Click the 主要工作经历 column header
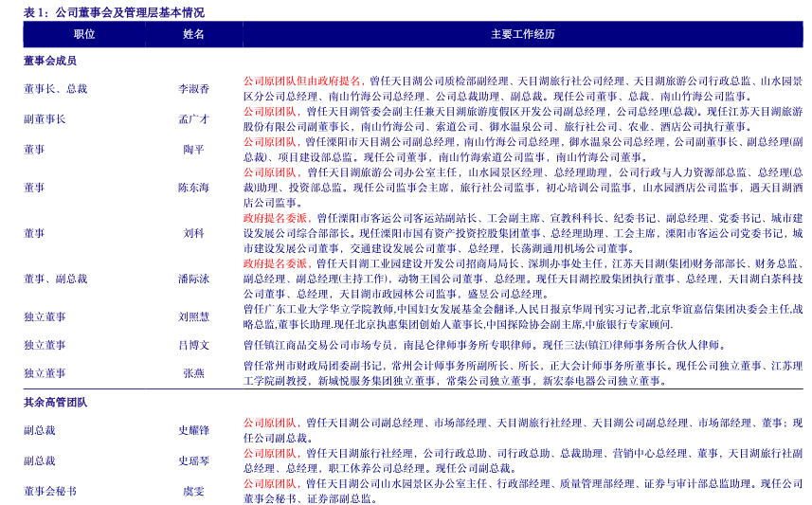This screenshot has width=812, height=505. (x=523, y=34)
